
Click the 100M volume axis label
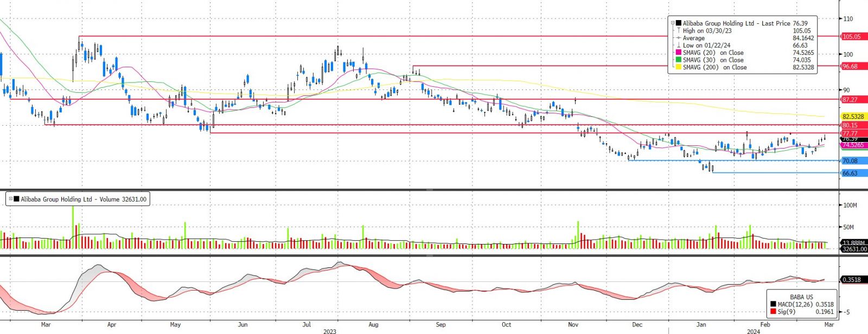pos(850,205)
